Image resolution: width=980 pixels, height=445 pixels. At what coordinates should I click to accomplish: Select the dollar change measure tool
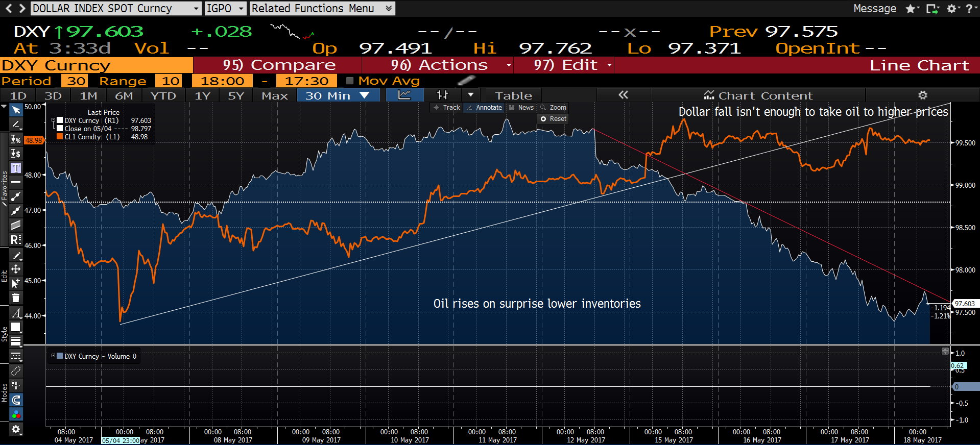(16, 154)
